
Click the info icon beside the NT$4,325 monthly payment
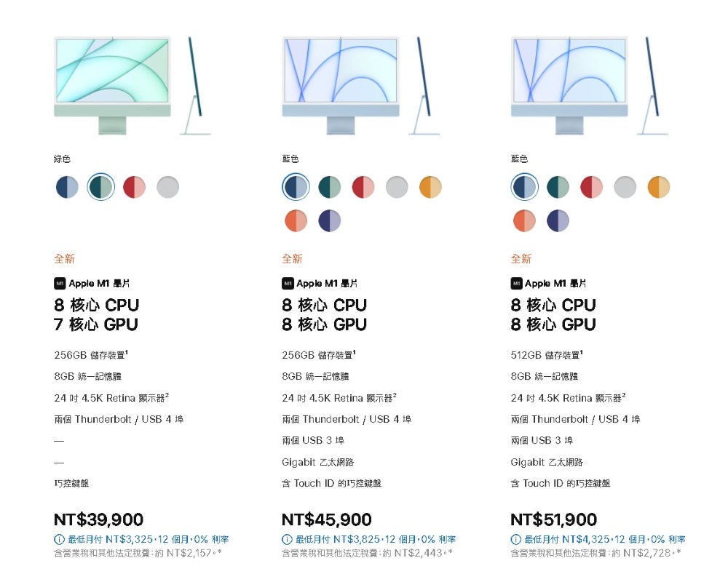tap(515, 540)
